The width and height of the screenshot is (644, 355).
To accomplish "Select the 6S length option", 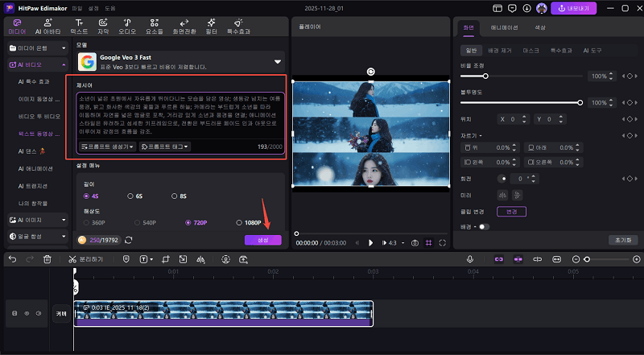I will point(135,196).
